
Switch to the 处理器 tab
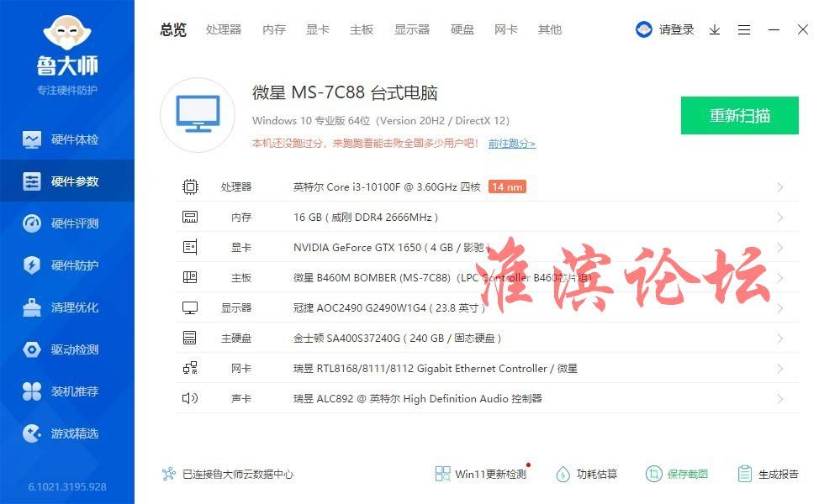(x=224, y=30)
